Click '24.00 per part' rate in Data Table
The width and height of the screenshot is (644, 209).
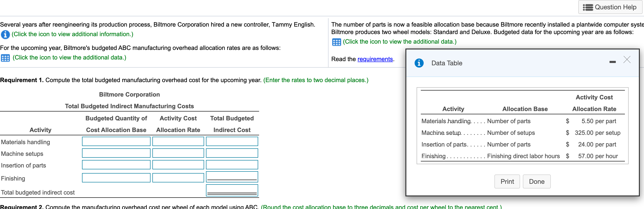pos(597,144)
